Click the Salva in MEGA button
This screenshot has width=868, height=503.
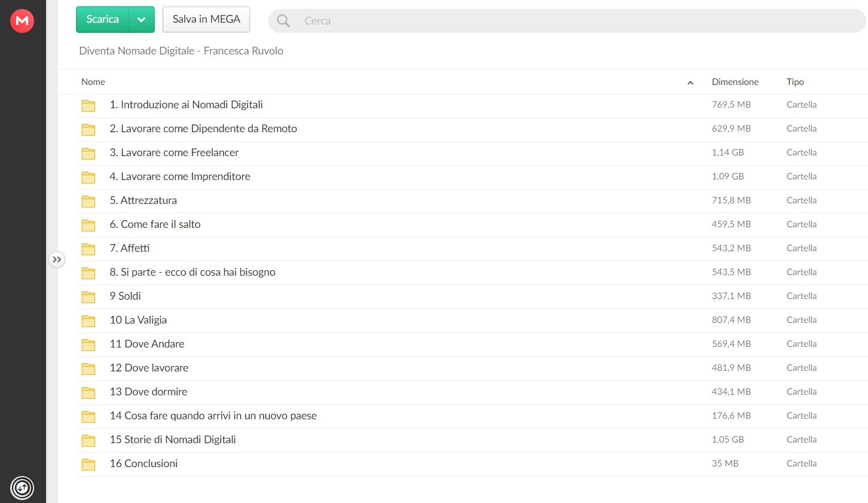(x=206, y=19)
